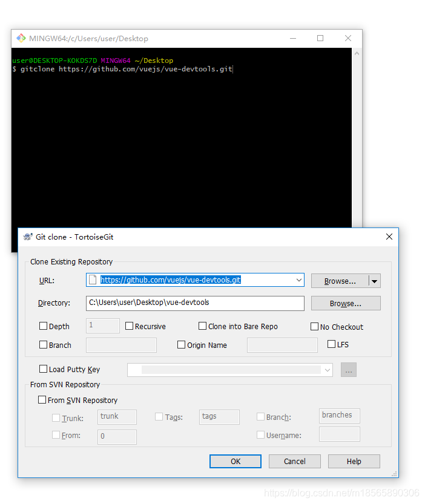Image resolution: width=425 pixels, height=504 pixels.
Task: Minimize the MINGW64 terminal window
Action: pyautogui.click(x=293, y=38)
